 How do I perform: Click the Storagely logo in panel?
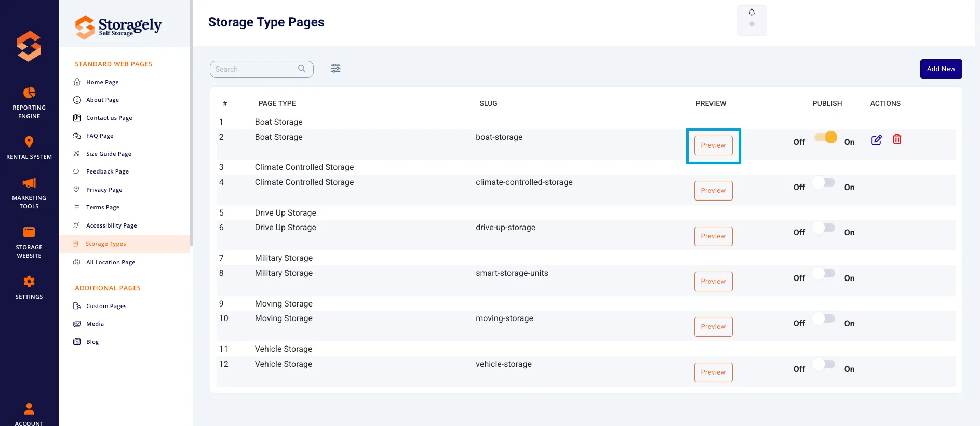click(x=118, y=26)
